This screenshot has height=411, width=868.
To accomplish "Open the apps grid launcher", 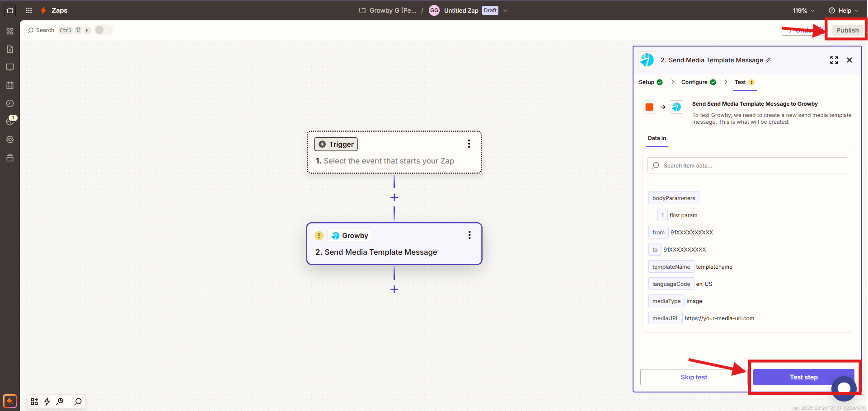I will coord(29,10).
